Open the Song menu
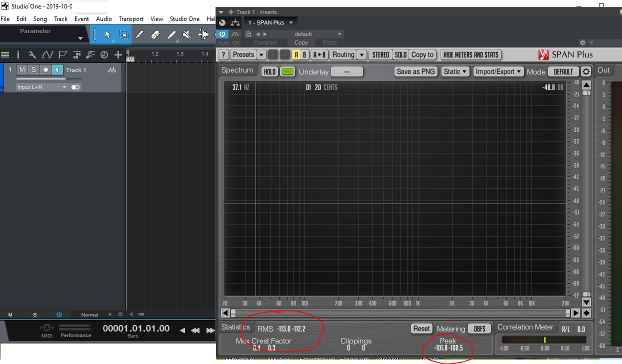Screen dimensions: 622x364 (40, 19)
